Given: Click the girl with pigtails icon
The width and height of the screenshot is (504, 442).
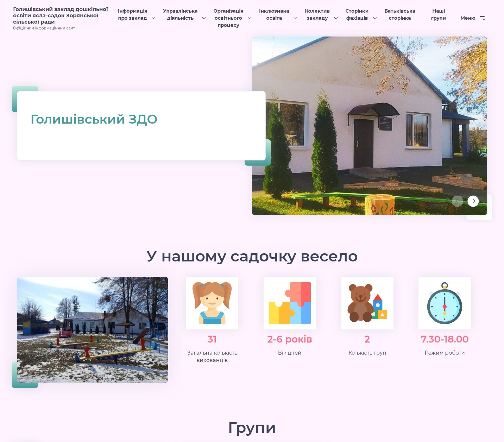Looking at the screenshot, I should point(212,303).
